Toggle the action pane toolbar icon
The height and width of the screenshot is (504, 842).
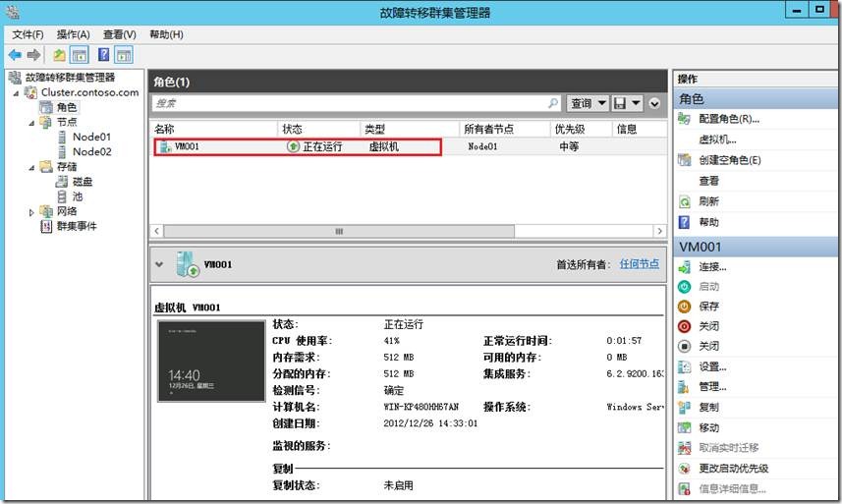(x=124, y=55)
